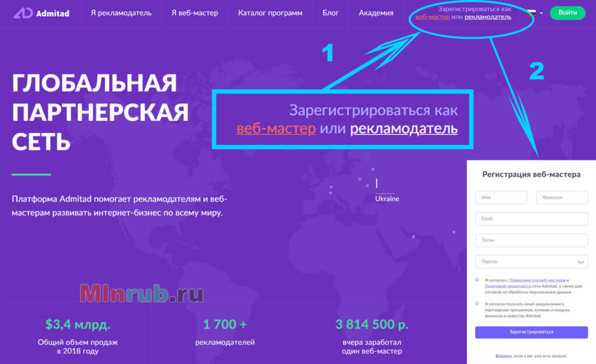Open the Я рекламодатель menu item
Image resolution: width=596 pixels, height=364 pixels.
121,13
